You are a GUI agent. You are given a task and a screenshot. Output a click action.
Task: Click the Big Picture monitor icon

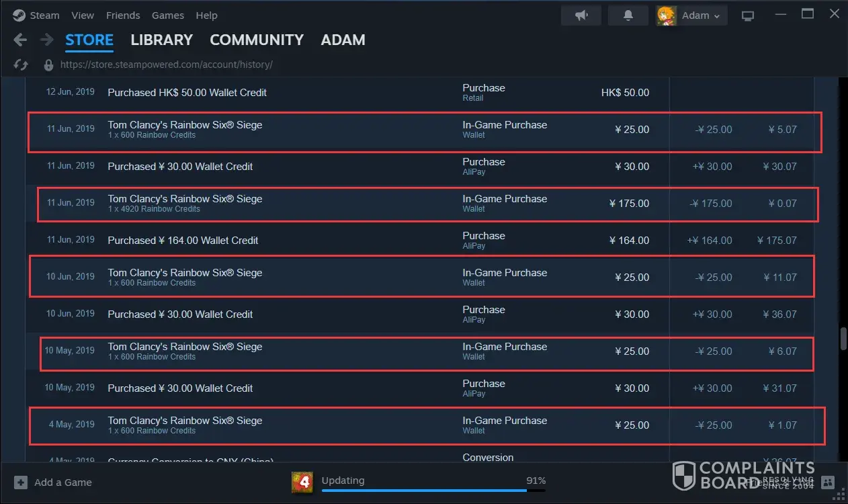(x=748, y=15)
